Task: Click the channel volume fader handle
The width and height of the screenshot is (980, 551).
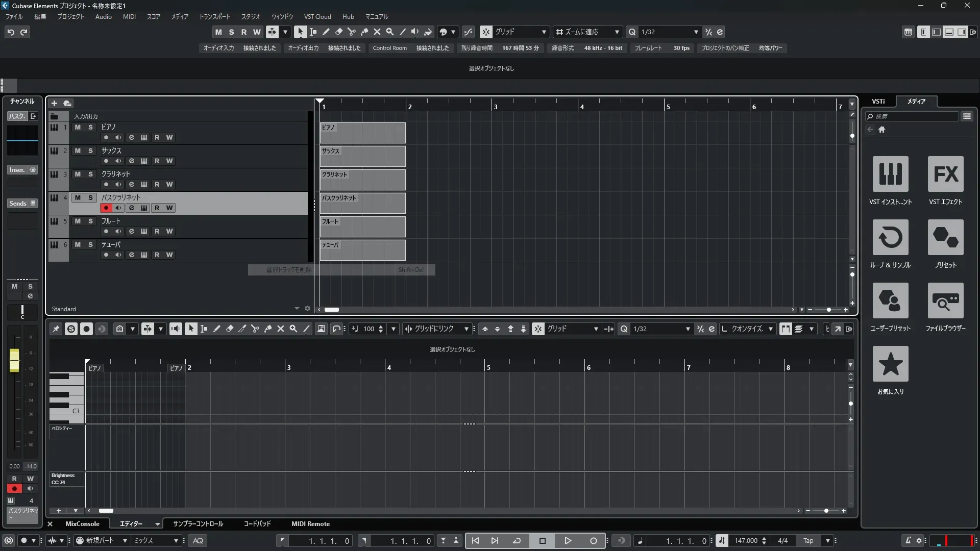Action: 14,360
